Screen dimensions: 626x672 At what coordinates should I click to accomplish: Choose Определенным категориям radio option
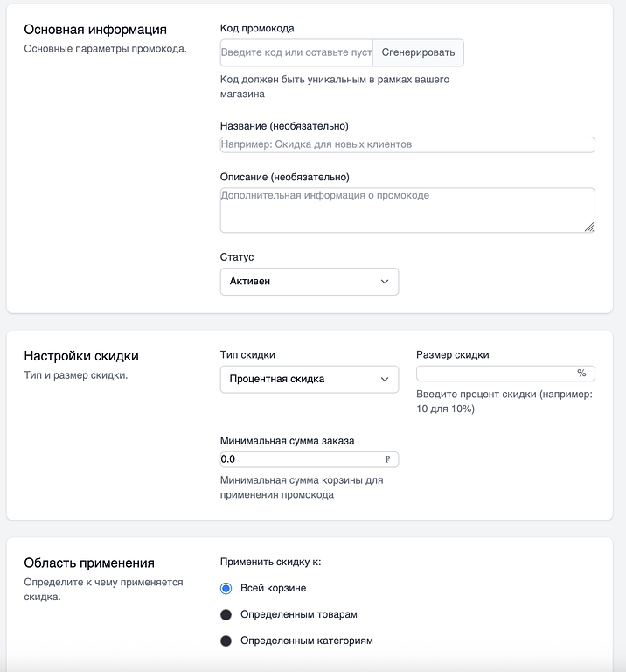tap(226, 641)
